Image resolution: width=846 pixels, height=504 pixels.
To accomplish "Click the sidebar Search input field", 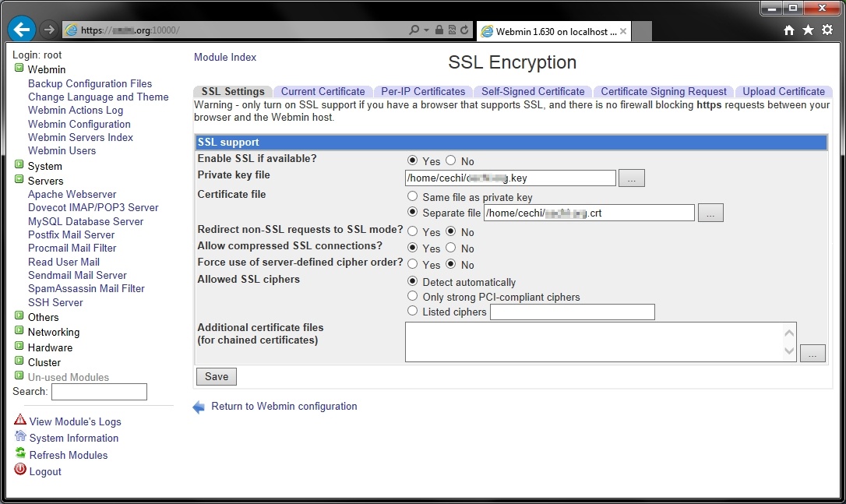I will 99,392.
